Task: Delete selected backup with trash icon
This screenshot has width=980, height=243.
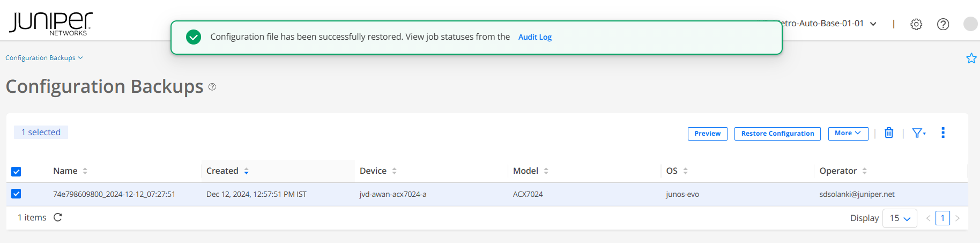Action: tap(889, 133)
